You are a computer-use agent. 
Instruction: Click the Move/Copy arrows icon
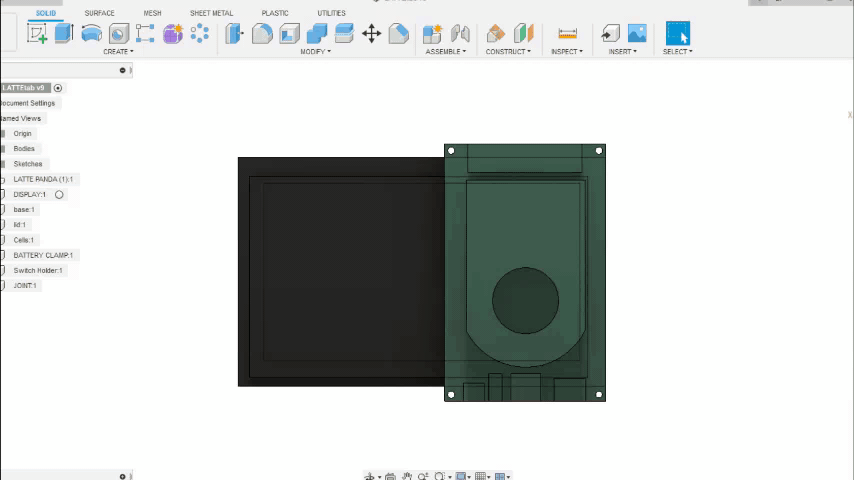pyautogui.click(x=371, y=34)
